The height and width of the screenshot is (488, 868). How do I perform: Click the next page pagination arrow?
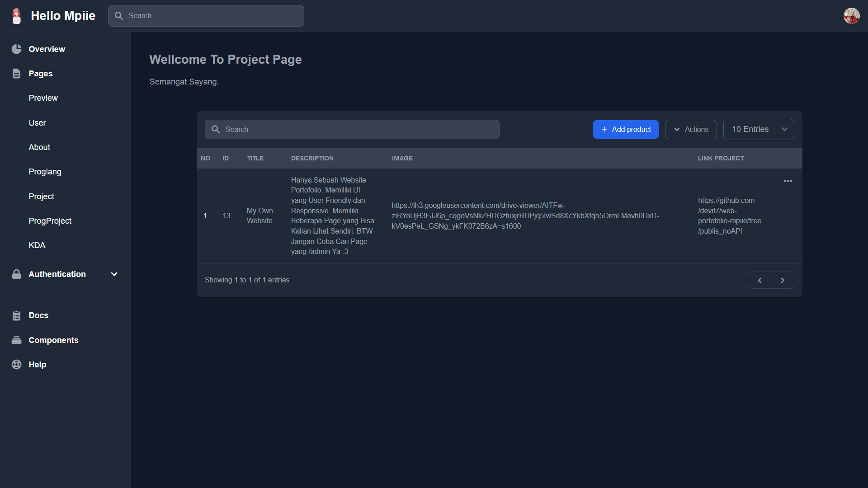pos(783,280)
